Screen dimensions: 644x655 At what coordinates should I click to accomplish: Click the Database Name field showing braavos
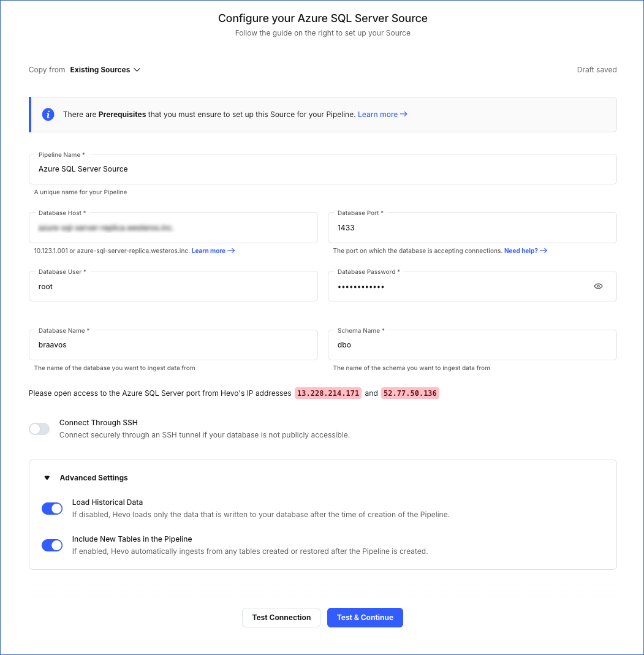(x=173, y=344)
